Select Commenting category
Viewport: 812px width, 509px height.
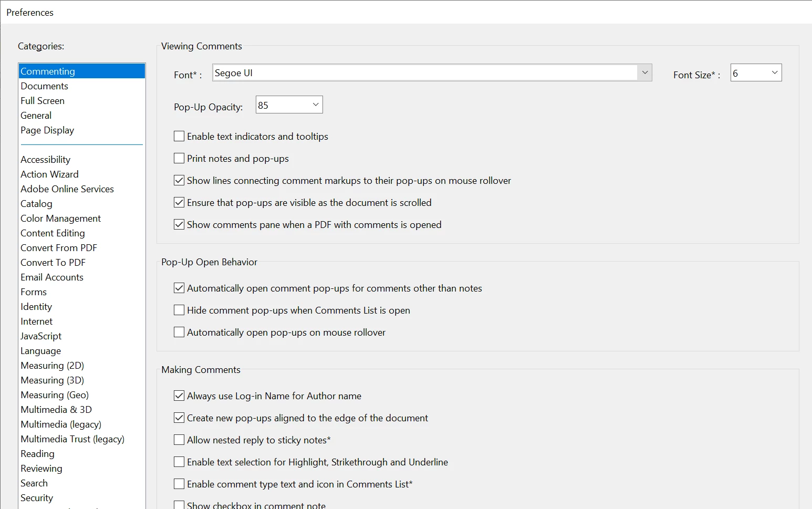pyautogui.click(x=82, y=71)
